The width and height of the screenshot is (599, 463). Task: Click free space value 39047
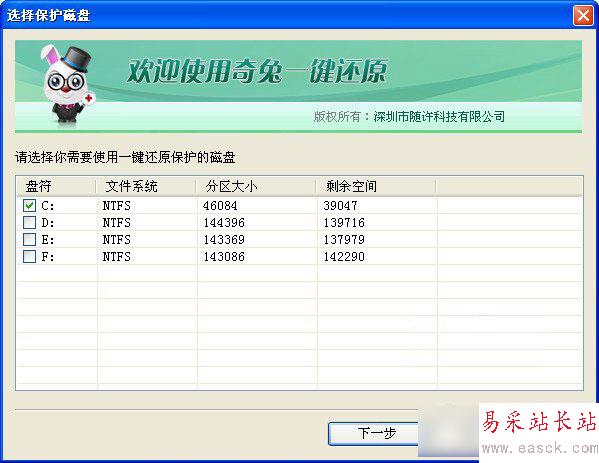coord(340,206)
